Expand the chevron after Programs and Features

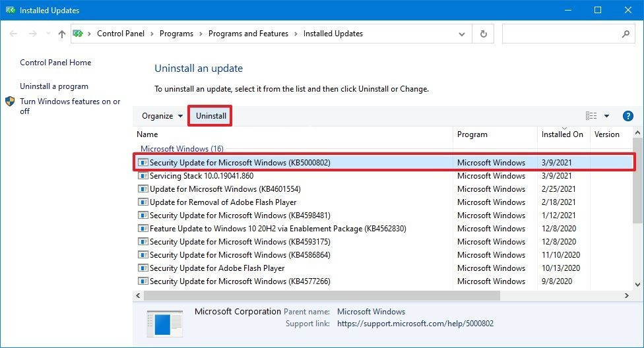pyautogui.click(x=296, y=34)
